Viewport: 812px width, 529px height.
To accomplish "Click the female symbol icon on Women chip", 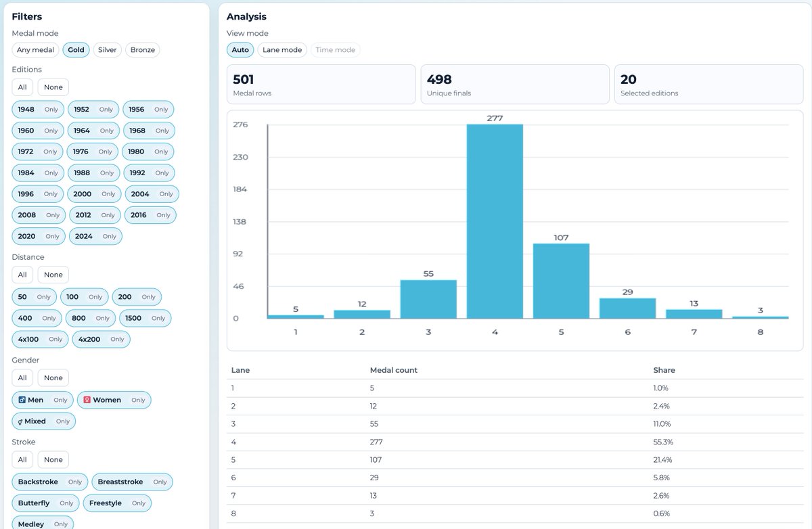I will [87, 400].
